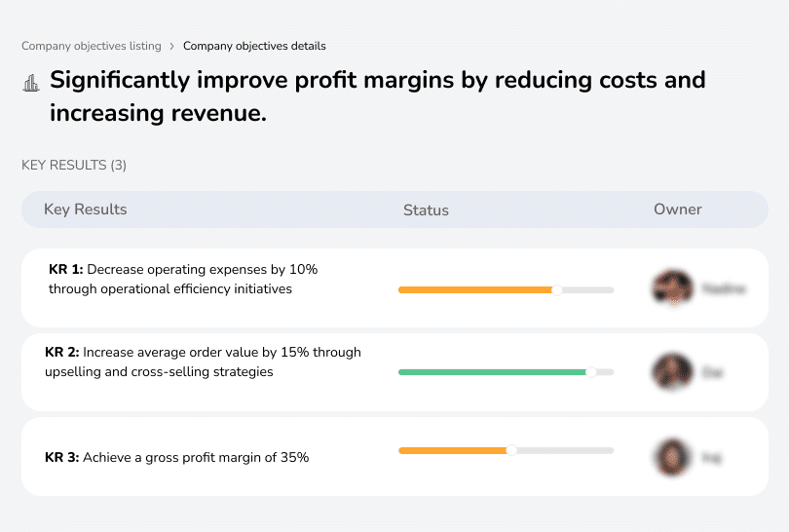
Task: Open the KR 2 owner avatar
Action: point(672,372)
